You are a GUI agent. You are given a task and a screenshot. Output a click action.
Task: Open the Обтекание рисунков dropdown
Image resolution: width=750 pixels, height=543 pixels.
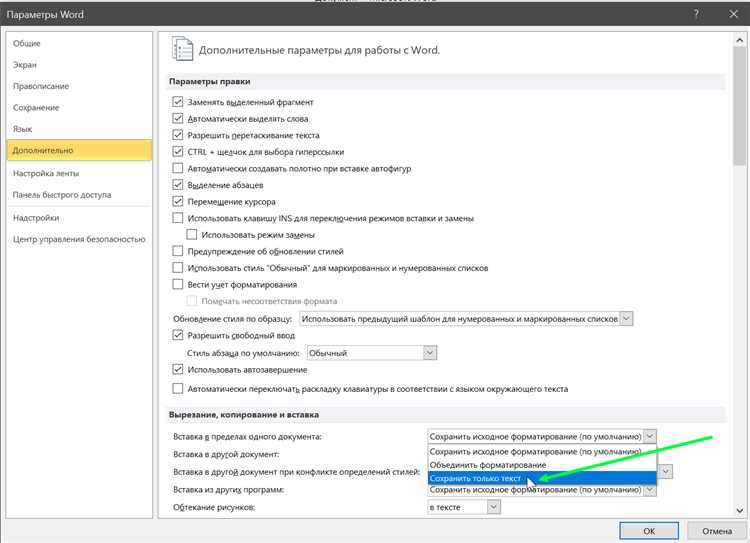click(x=464, y=507)
